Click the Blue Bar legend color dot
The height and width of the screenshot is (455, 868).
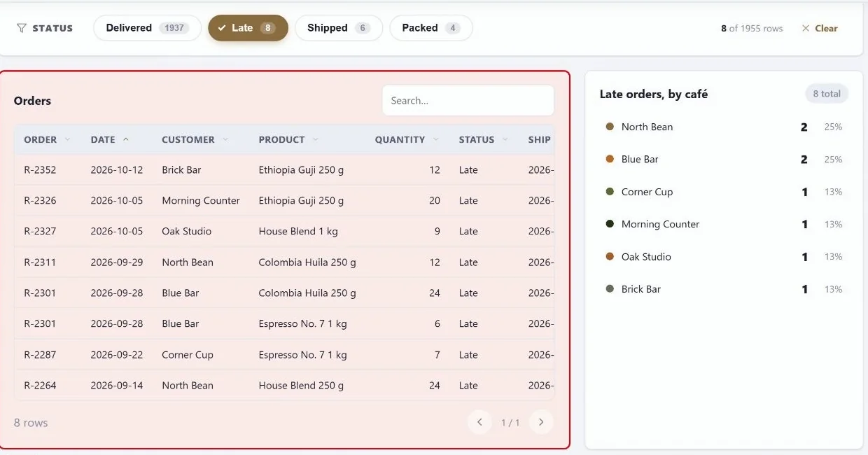(610, 159)
